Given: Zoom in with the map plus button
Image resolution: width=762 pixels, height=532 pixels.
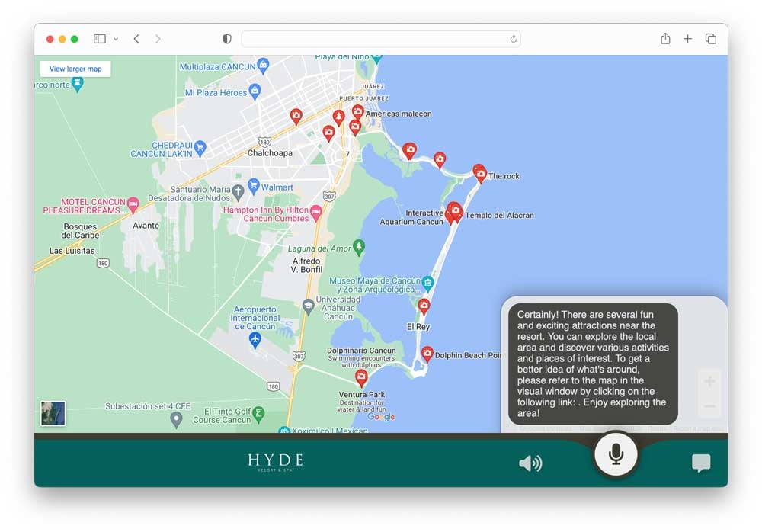Looking at the screenshot, I should tap(709, 382).
